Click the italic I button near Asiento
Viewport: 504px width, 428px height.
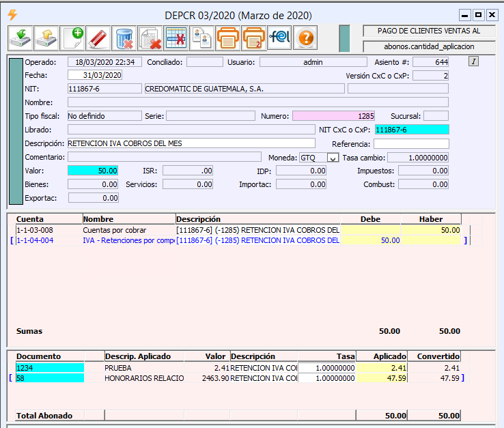tap(474, 61)
